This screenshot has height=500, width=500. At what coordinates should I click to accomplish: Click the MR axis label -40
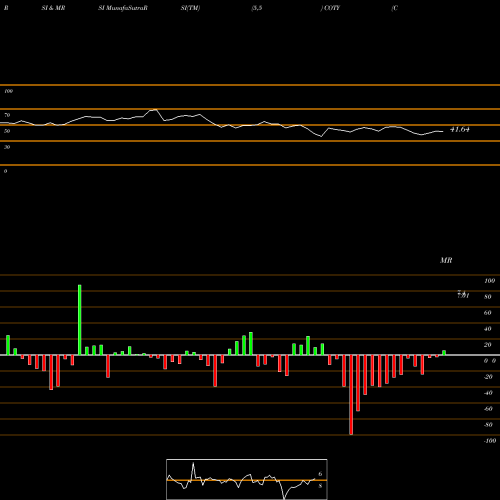click(x=488, y=393)
